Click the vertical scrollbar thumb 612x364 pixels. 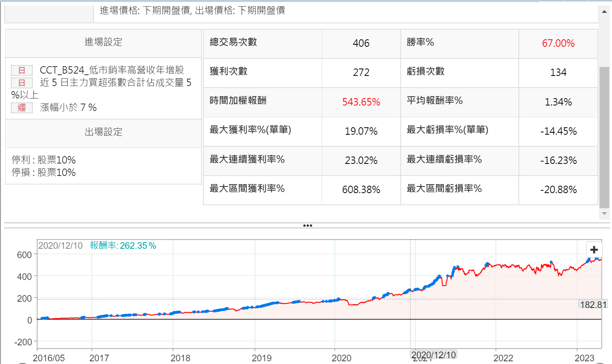coord(604,136)
